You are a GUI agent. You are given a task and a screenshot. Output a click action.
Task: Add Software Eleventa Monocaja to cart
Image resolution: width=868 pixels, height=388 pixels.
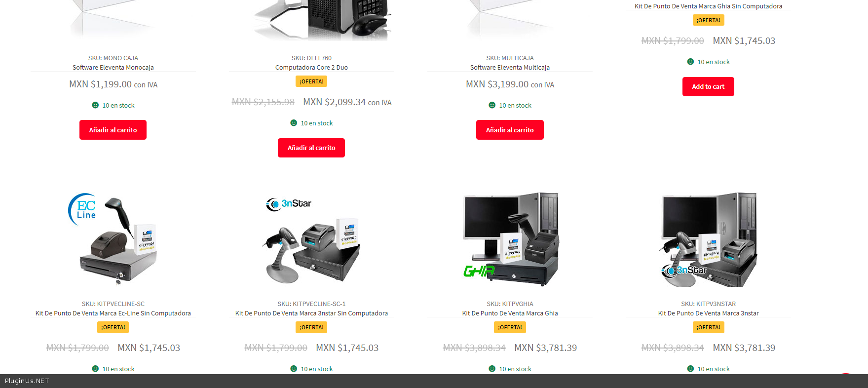(113, 130)
